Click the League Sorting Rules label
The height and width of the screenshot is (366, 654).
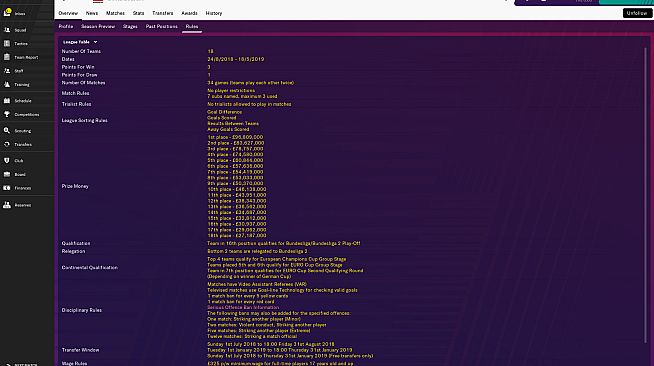click(85, 120)
